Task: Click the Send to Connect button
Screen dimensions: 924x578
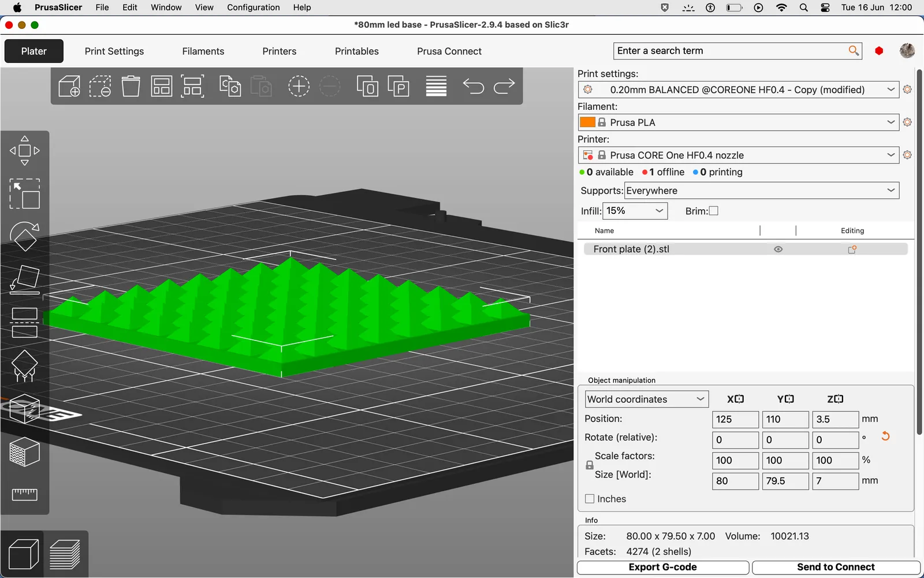Action: click(x=836, y=567)
